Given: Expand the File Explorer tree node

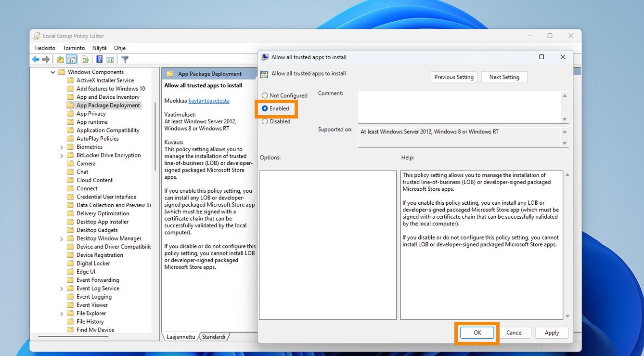Looking at the screenshot, I should 62,314.
